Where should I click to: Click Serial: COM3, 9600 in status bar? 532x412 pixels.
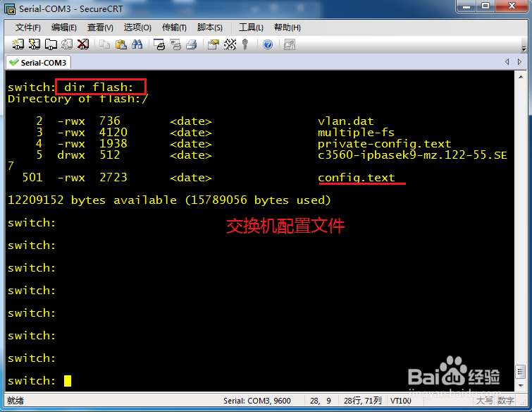pyautogui.click(x=256, y=401)
